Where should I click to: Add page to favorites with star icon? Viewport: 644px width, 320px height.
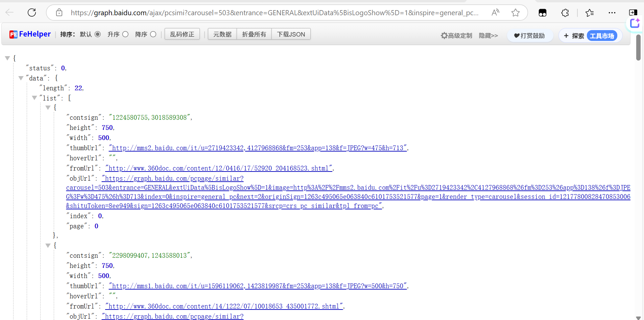coord(516,13)
